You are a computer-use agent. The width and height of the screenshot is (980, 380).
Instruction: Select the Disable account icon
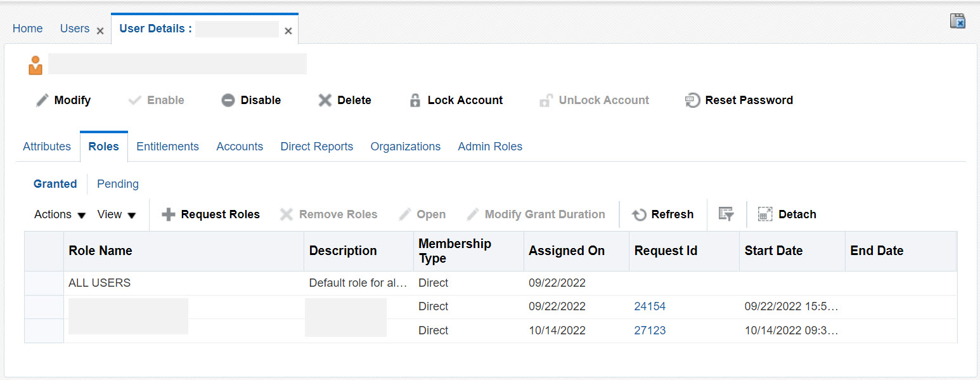tap(228, 100)
